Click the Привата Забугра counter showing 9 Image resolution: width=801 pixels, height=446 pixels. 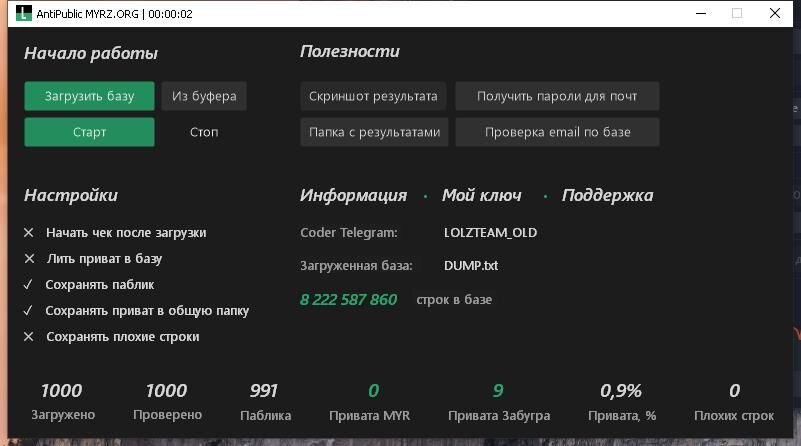[498, 391]
